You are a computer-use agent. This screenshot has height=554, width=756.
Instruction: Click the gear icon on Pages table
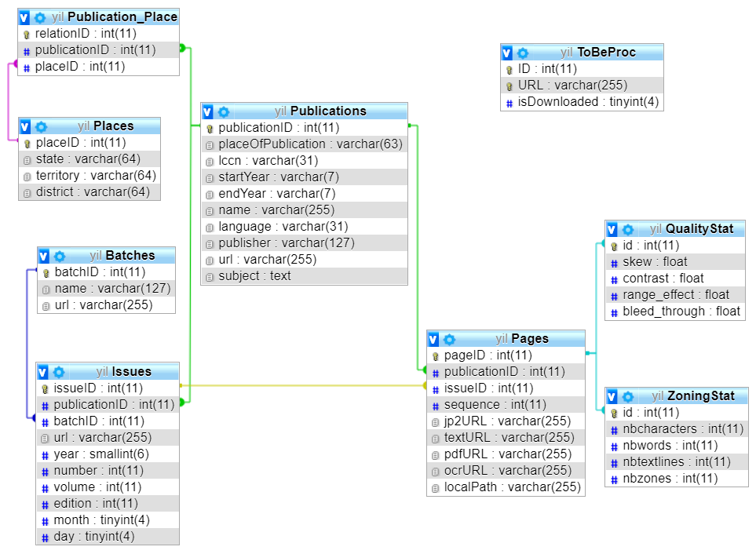449,339
